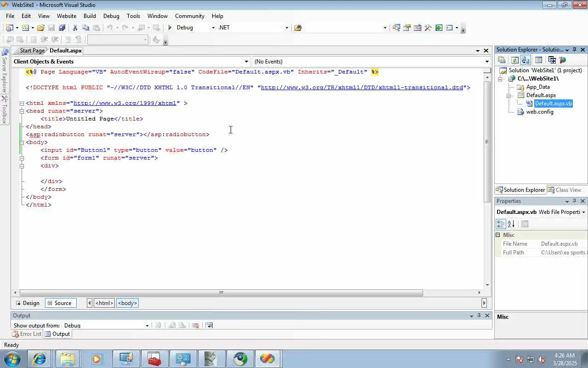The width and height of the screenshot is (588, 368).
Task: Open the File menu
Action: coord(10,16)
